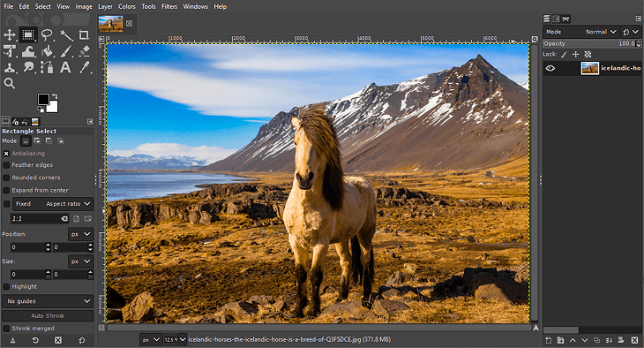Choose the Fuzzy Select magic wand tool
This screenshot has height=348, width=644.
65,35
